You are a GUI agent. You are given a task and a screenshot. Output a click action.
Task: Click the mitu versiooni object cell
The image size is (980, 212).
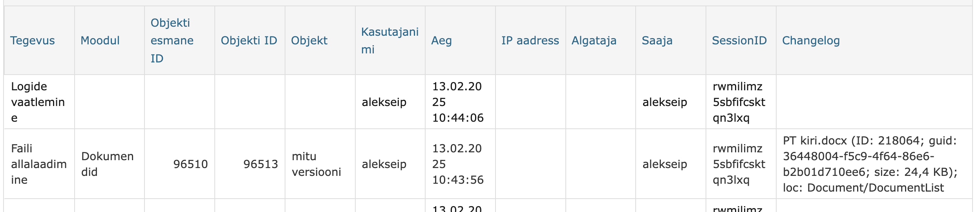point(316,164)
